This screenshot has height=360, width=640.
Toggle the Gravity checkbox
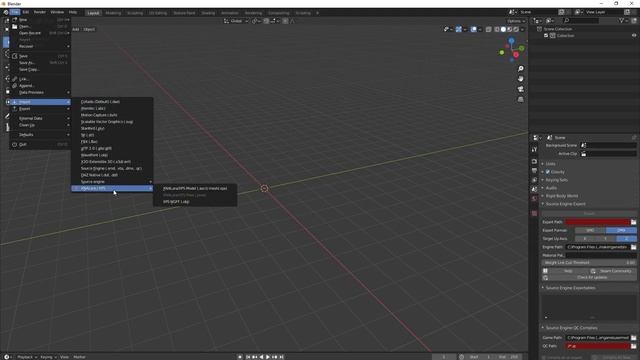point(548,172)
